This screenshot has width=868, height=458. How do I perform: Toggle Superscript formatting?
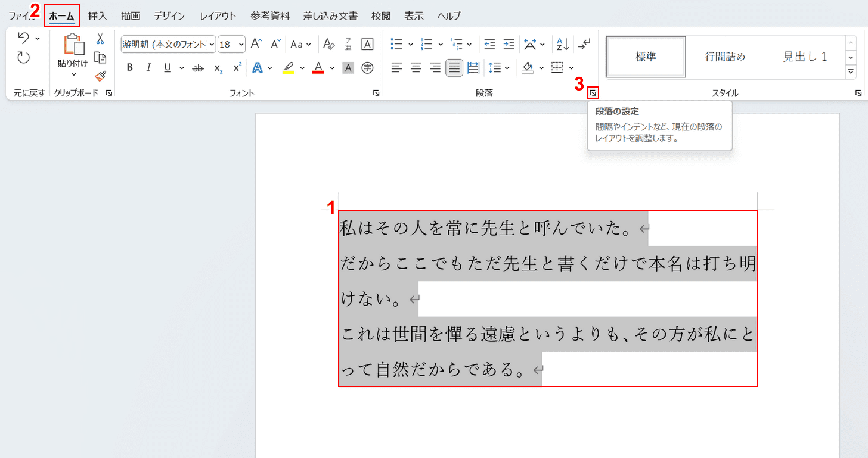coord(237,68)
